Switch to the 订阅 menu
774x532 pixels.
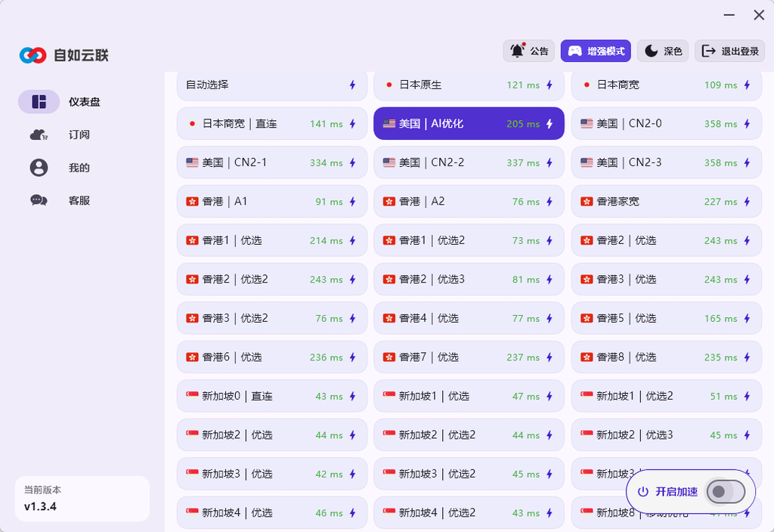[x=79, y=135]
